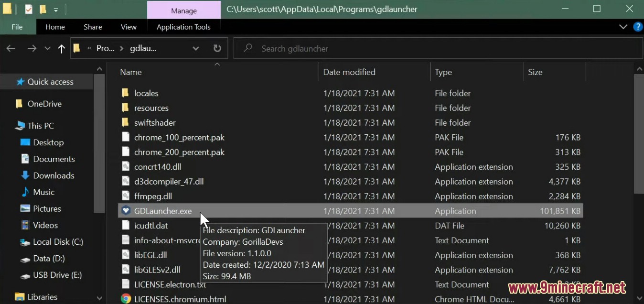Viewport: 644px width, 304px height.
Task: Open the View ribbon tab
Action: [129, 27]
